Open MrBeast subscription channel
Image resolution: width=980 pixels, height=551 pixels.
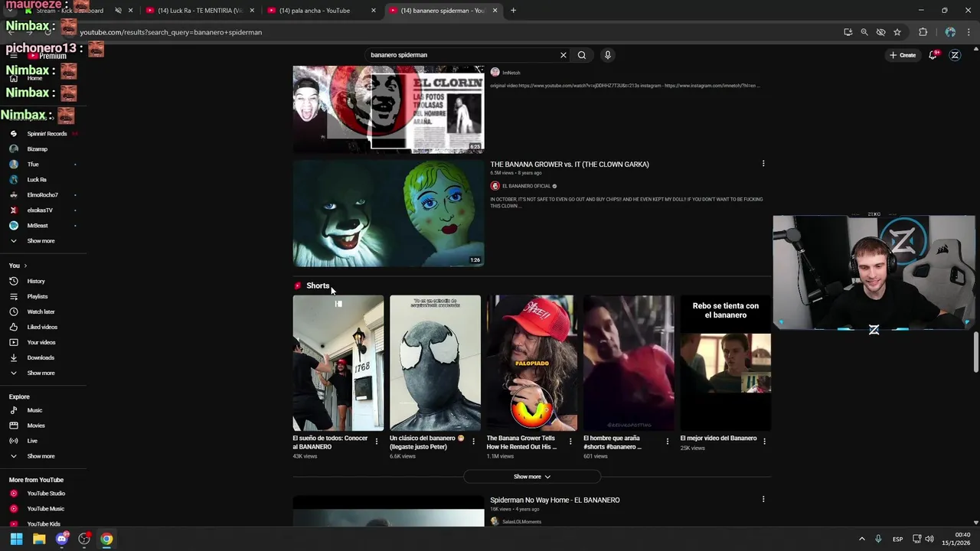click(x=38, y=226)
